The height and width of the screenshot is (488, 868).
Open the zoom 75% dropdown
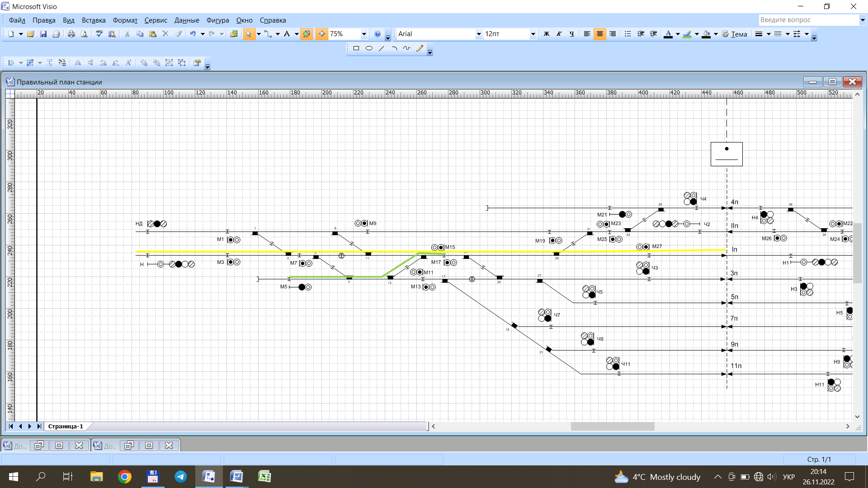(364, 34)
